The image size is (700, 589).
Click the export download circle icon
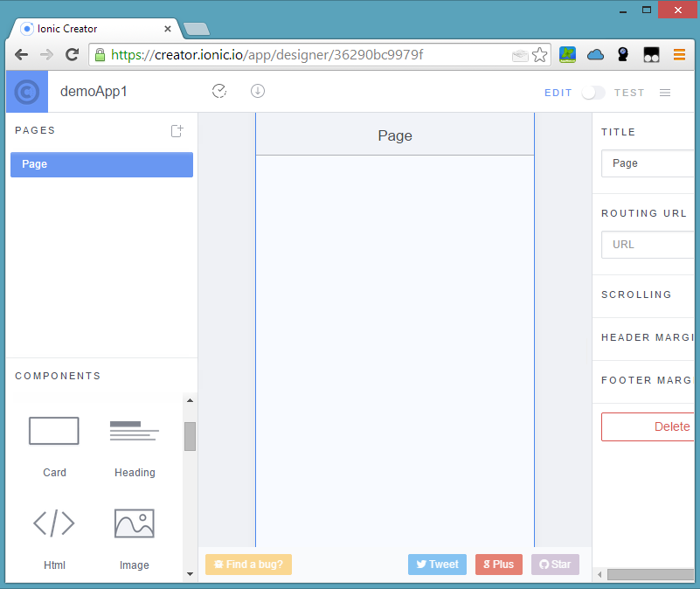click(x=258, y=91)
